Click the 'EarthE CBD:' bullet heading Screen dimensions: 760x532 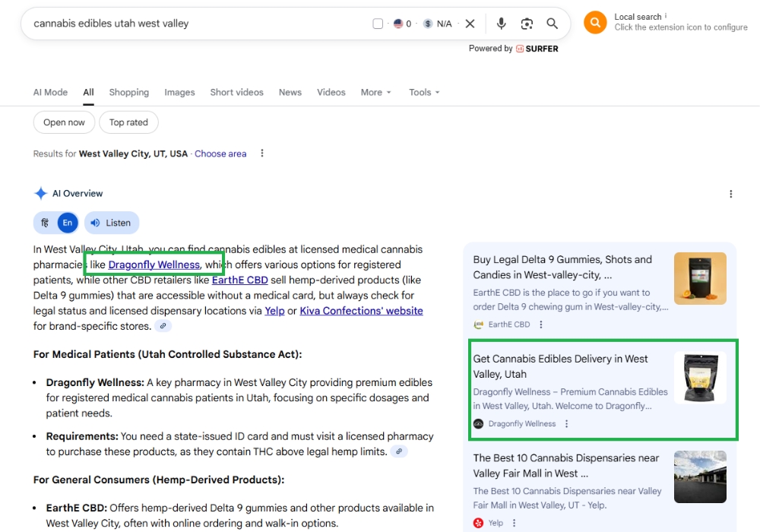click(x=77, y=508)
